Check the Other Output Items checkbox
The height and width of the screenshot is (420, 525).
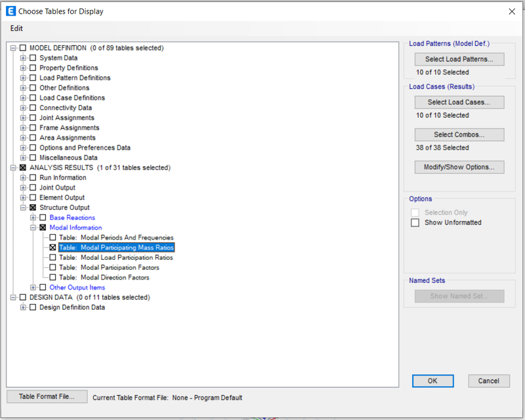click(x=43, y=287)
